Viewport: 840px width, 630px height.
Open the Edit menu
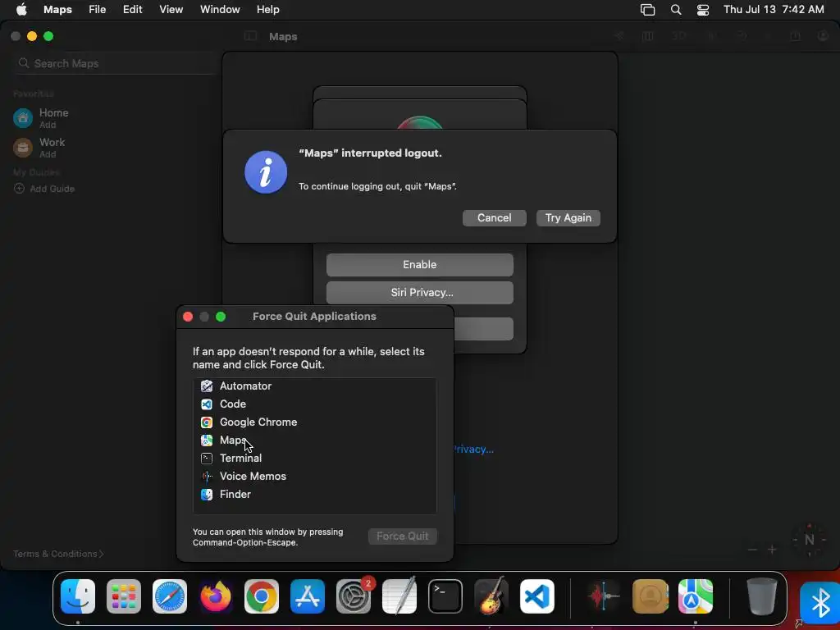[132, 10]
